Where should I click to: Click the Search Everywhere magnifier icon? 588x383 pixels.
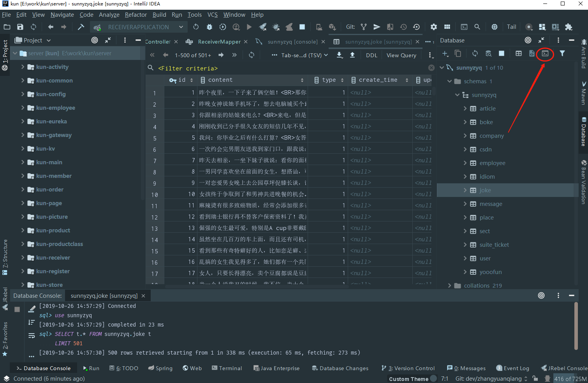coord(477,27)
